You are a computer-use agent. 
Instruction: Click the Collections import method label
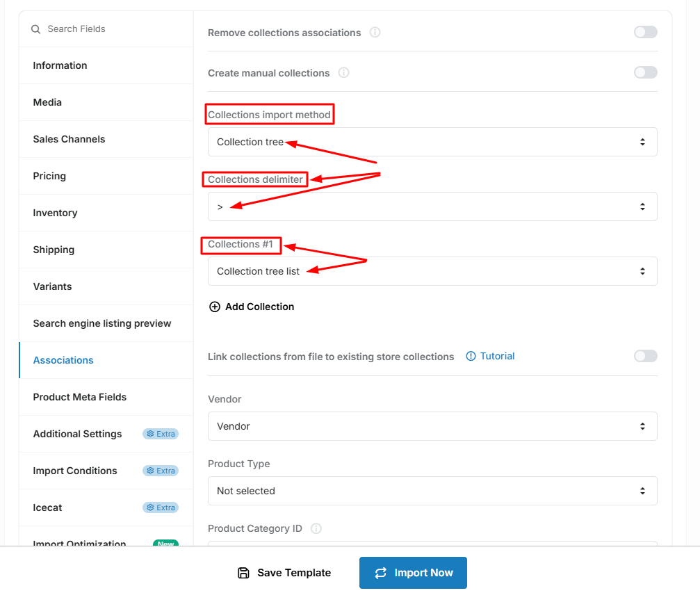[269, 115]
